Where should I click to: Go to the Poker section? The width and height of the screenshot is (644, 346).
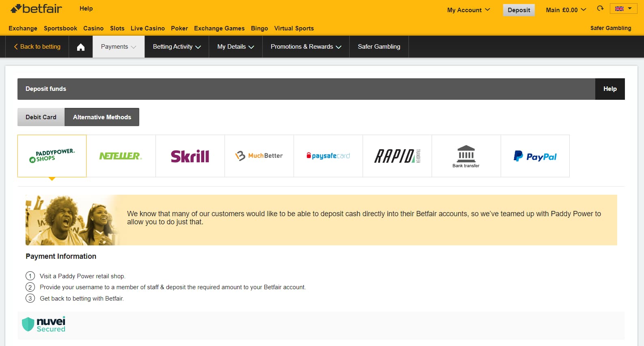click(179, 28)
